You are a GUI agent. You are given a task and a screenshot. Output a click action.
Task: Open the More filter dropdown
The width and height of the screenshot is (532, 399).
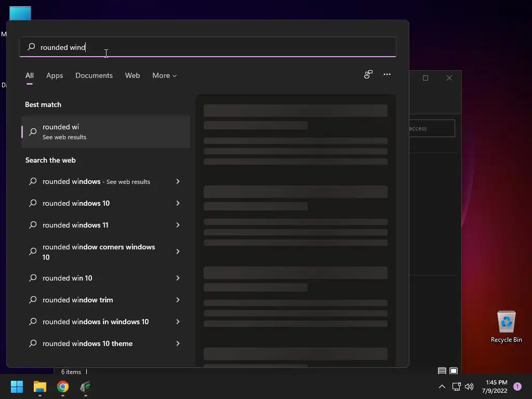point(165,76)
